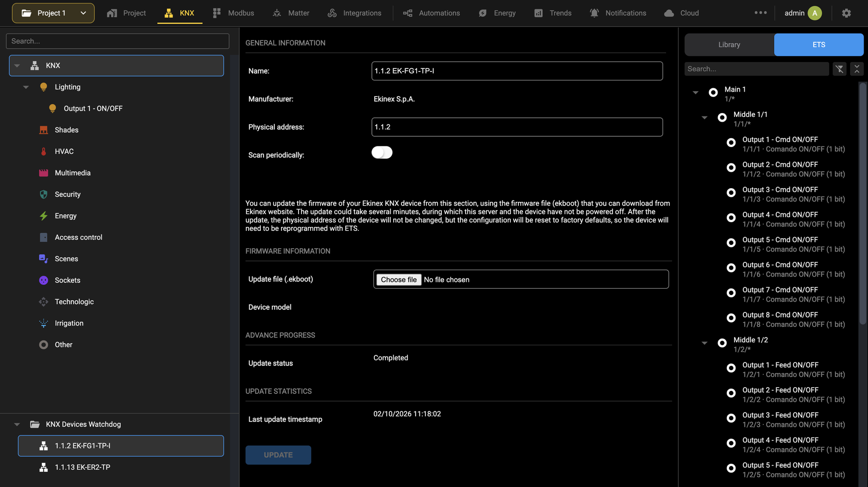Select the 1.1.13 EK-ER2-TP device
The width and height of the screenshot is (868, 487).
click(121, 467)
